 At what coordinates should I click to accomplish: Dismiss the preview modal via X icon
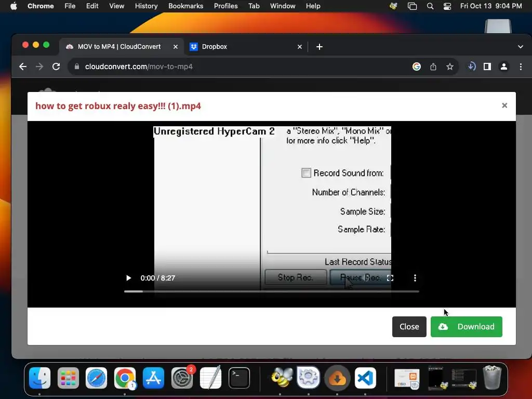(504, 105)
